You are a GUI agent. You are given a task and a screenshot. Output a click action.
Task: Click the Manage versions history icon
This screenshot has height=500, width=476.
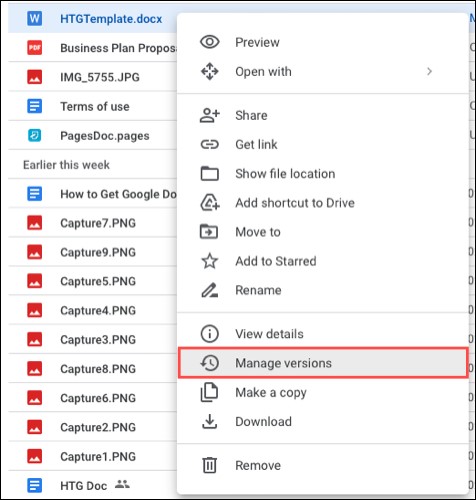click(210, 363)
